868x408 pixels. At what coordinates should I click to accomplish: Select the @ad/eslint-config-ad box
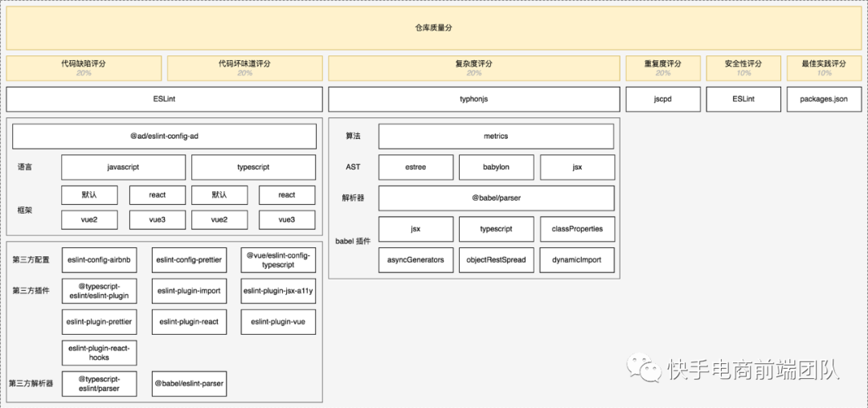165,136
